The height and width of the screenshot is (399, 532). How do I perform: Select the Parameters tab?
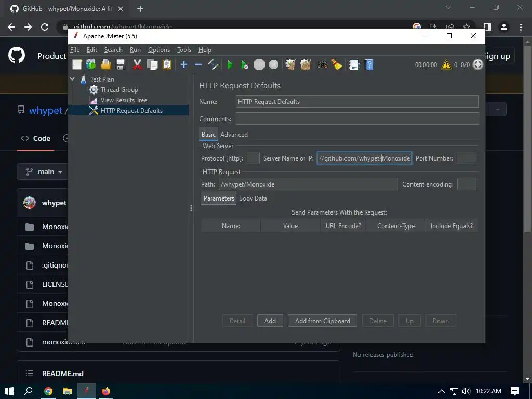point(219,198)
